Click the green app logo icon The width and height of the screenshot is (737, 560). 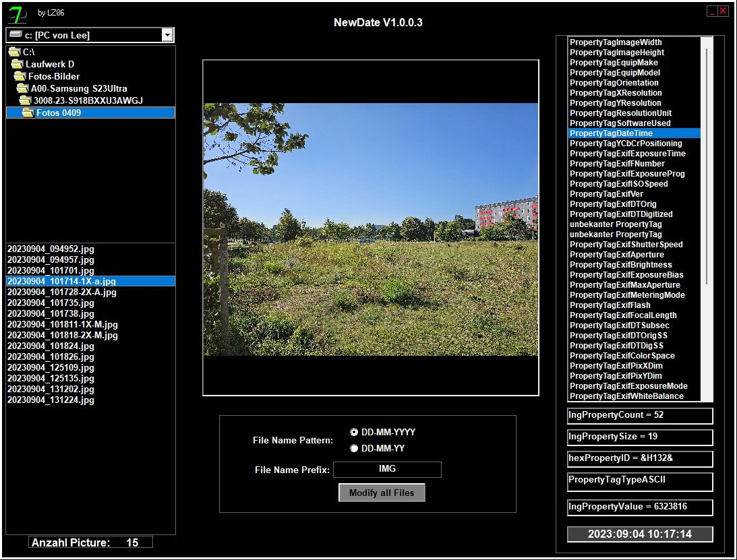[x=18, y=14]
